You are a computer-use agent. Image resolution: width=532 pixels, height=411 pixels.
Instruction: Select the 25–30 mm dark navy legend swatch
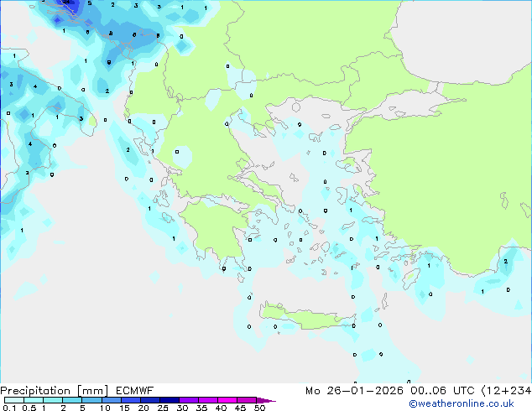click(170, 400)
